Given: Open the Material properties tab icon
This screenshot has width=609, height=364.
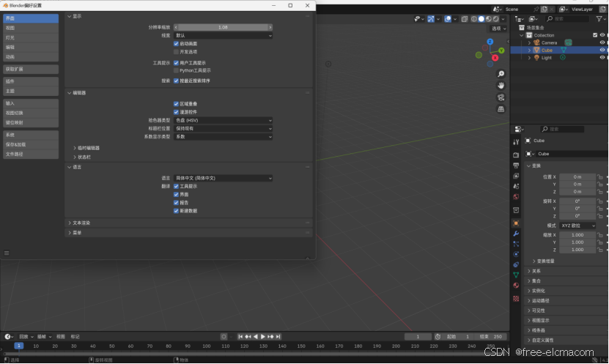Looking at the screenshot, I should 516,286.
